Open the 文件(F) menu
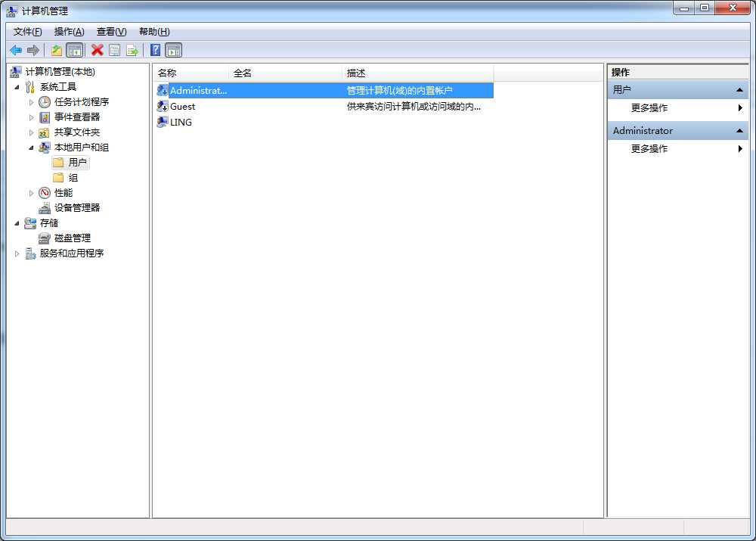756x541 pixels. [x=27, y=32]
